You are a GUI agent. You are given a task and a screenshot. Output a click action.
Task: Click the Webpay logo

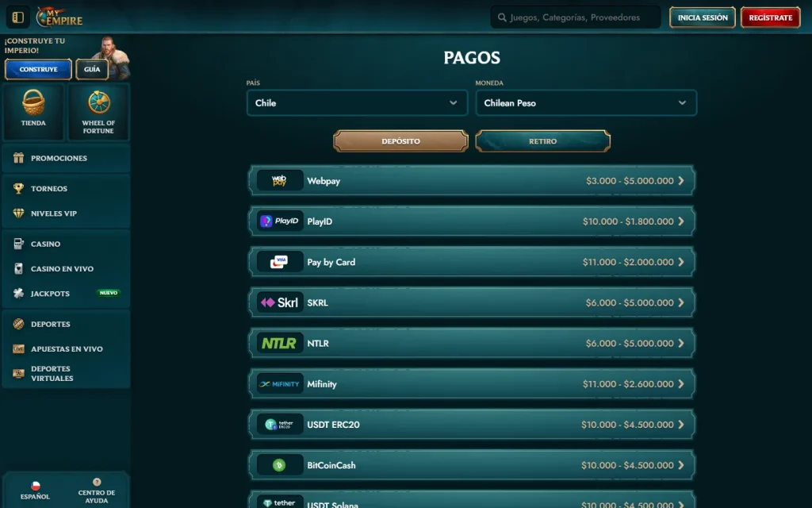[280, 180]
